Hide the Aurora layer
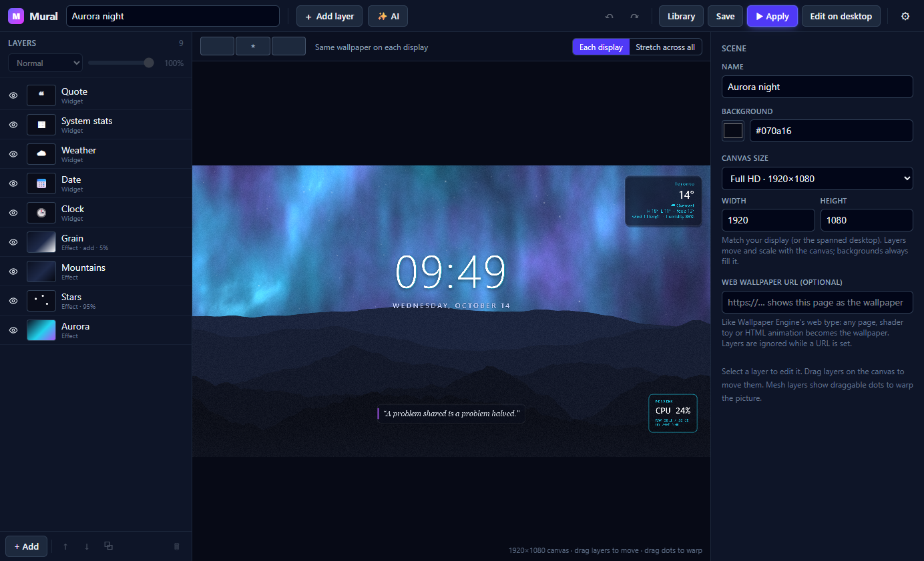924x561 pixels. coord(13,330)
